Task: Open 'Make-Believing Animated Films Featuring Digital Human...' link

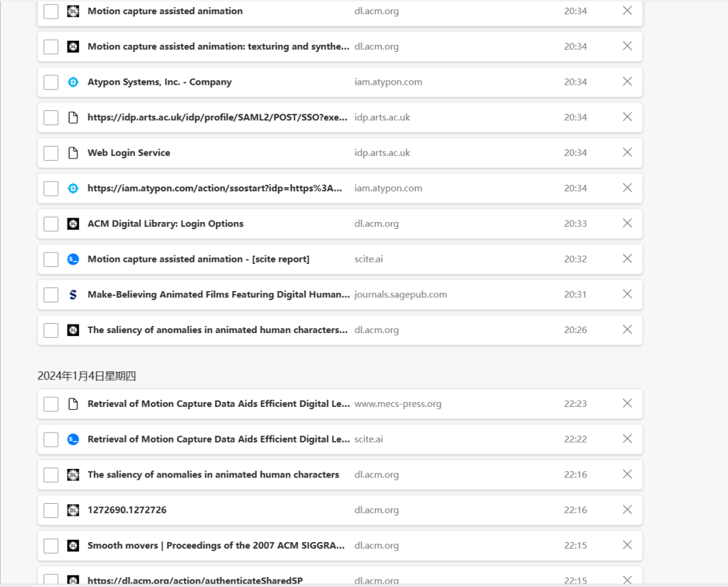Action: point(218,295)
